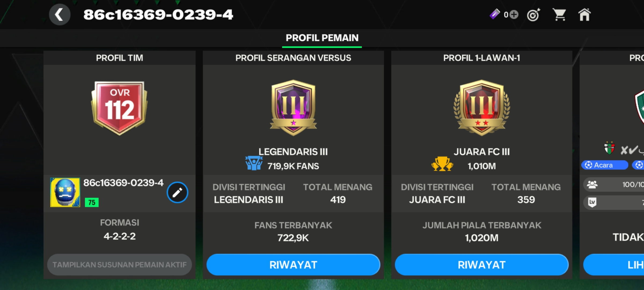Tap the gold trophies icon
The image size is (644, 290).
click(x=442, y=164)
